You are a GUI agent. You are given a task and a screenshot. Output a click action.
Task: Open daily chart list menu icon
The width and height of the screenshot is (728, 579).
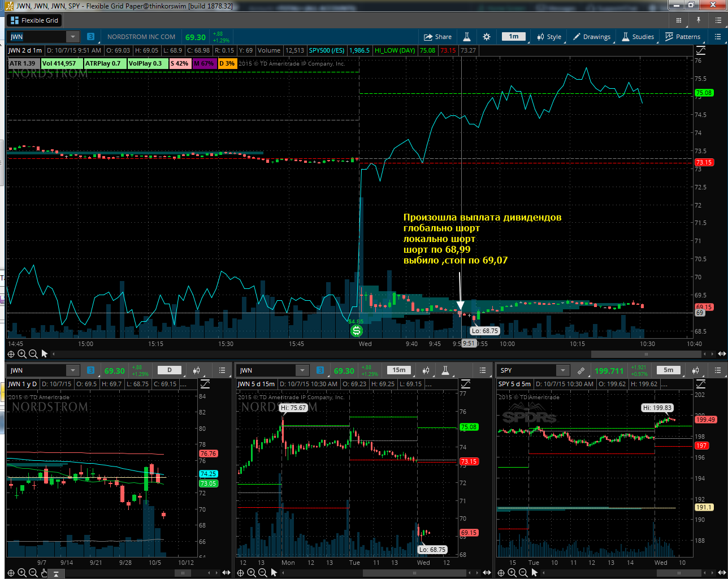click(x=222, y=370)
